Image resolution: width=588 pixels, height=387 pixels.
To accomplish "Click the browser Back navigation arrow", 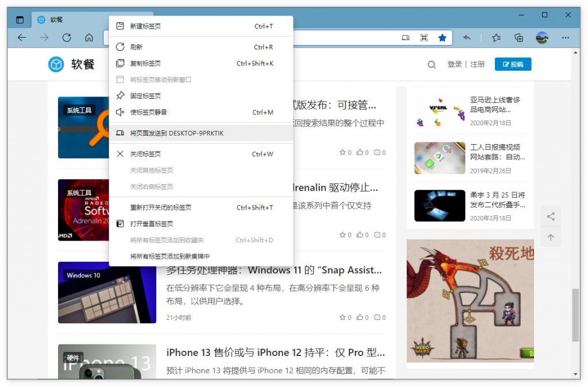I will pyautogui.click(x=21, y=38).
